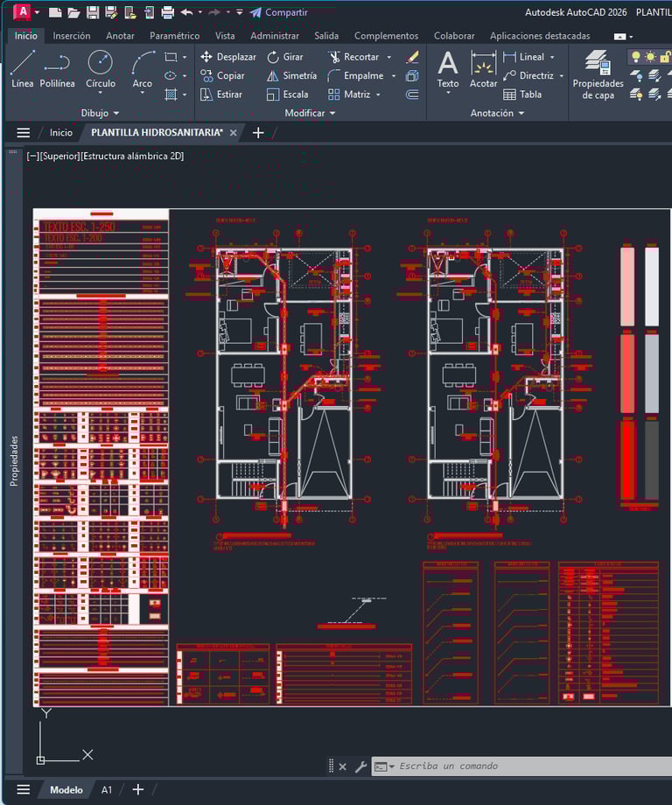This screenshot has width=672, height=805.
Task: Open the Paramétrico ribbon tab
Action: [174, 36]
